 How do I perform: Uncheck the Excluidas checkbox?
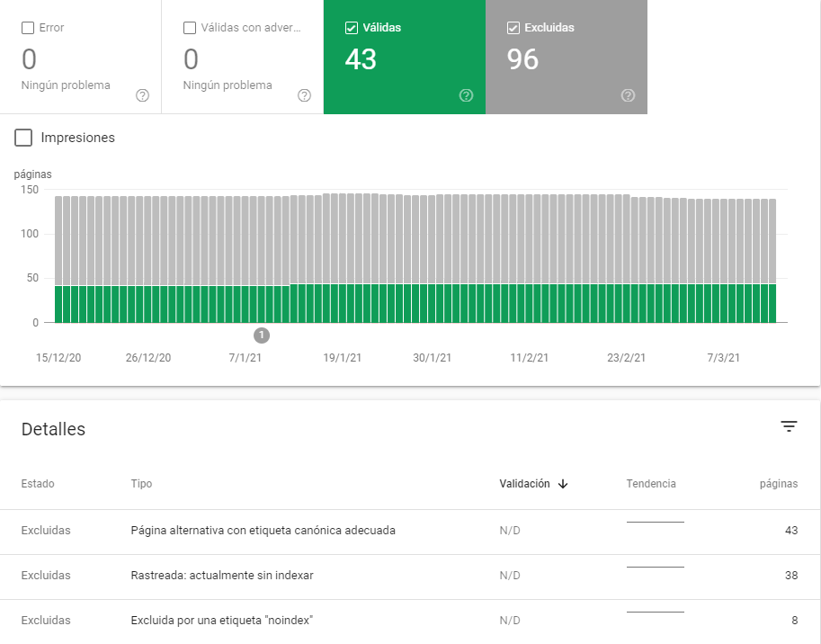point(513,28)
